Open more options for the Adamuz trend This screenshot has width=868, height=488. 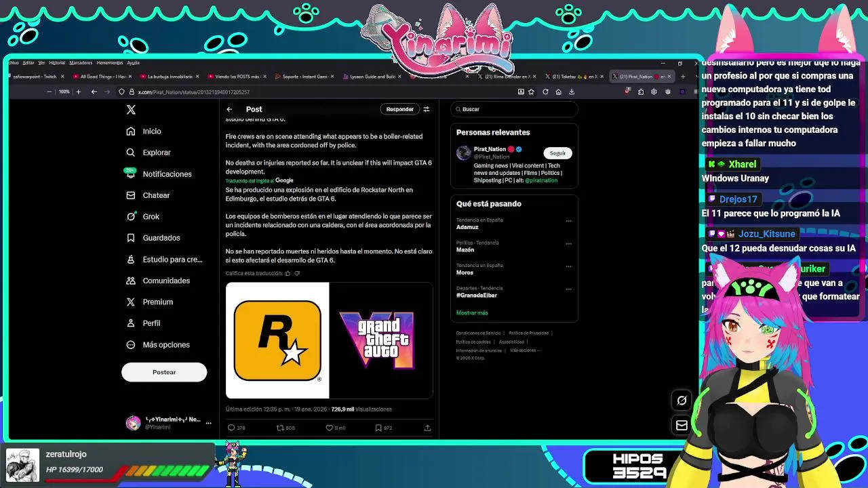coord(568,220)
